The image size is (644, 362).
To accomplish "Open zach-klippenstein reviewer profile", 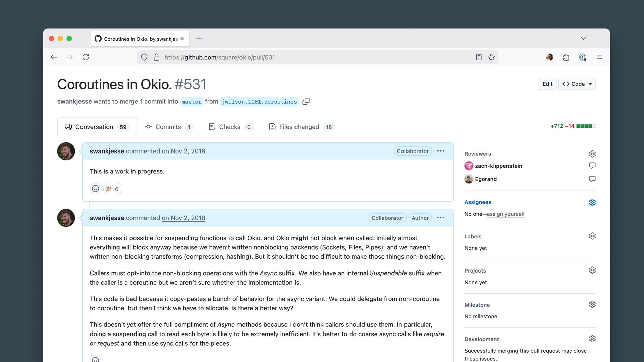I will 498,166.
